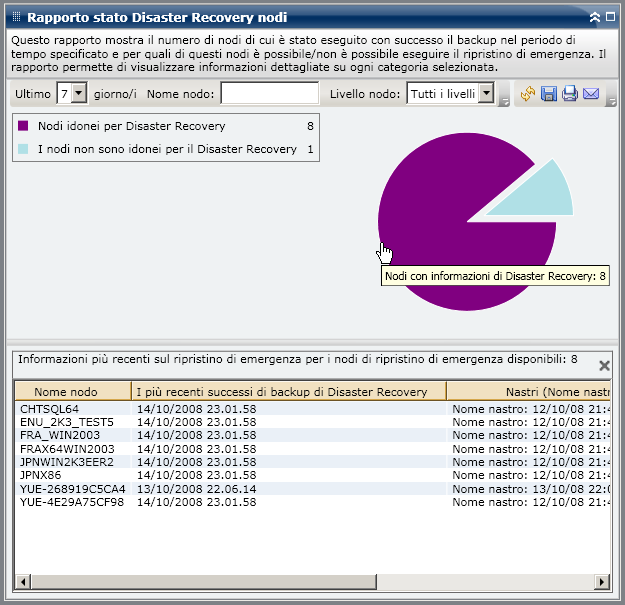The image size is (625, 605).
Task: Click the save report floppy icon
Action: [549, 94]
